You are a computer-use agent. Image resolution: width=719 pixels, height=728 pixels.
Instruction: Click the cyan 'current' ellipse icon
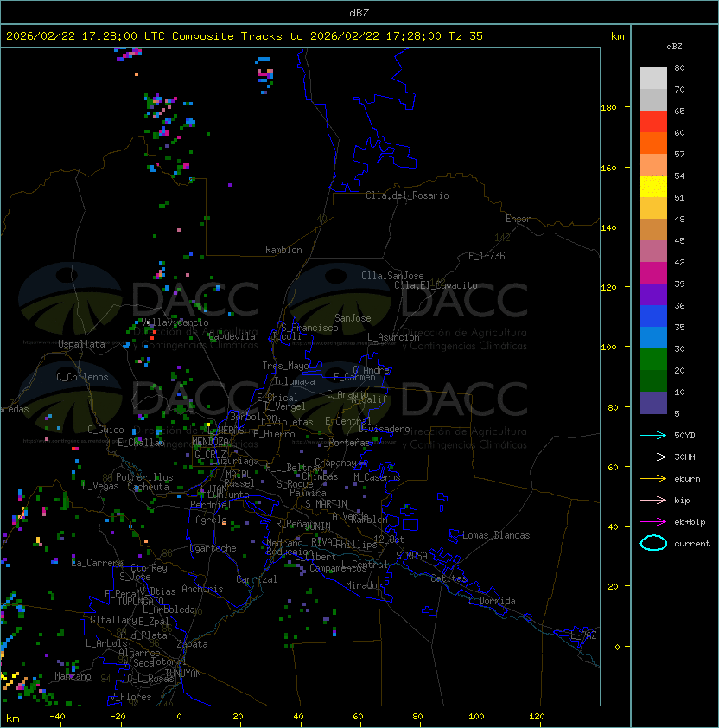click(x=653, y=543)
